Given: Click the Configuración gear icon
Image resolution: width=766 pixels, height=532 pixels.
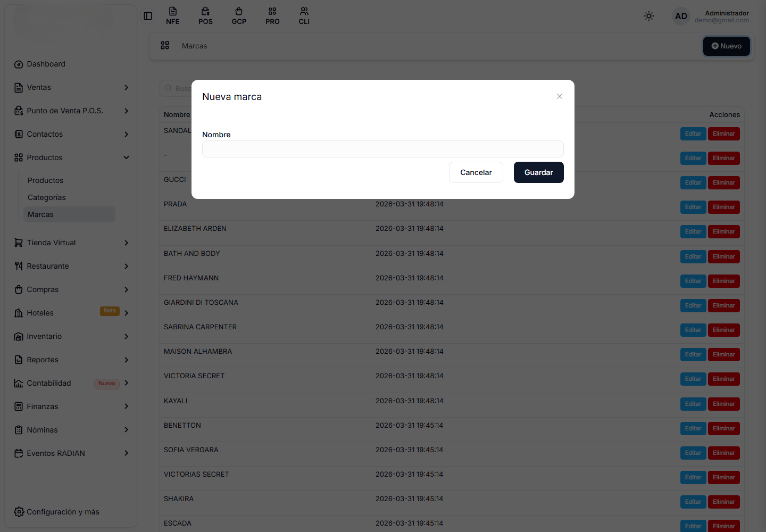Looking at the screenshot, I should pyautogui.click(x=19, y=512).
